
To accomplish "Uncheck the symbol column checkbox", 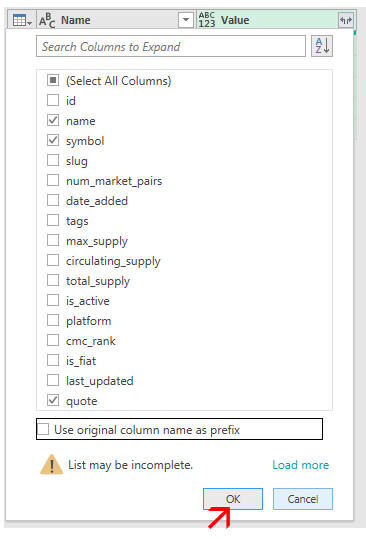I will click(x=53, y=141).
